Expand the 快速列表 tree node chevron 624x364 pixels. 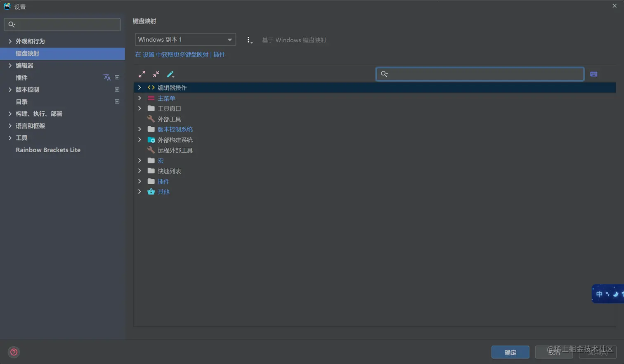[139, 171]
